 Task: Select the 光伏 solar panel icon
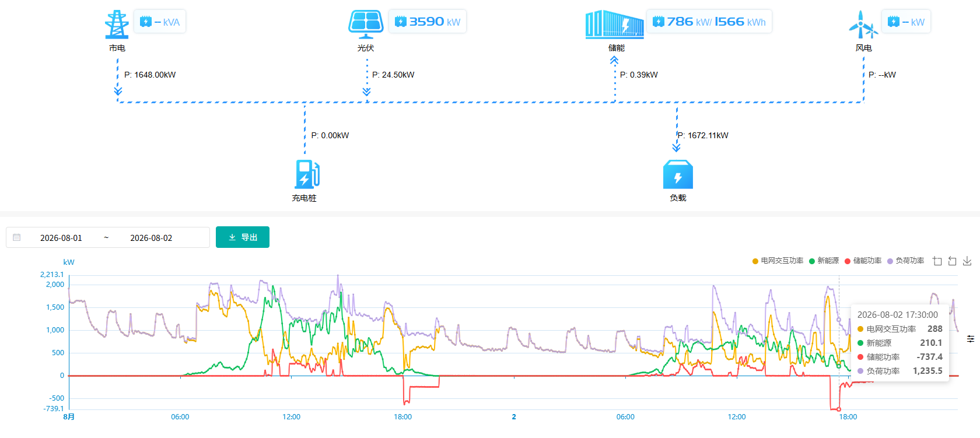(366, 24)
